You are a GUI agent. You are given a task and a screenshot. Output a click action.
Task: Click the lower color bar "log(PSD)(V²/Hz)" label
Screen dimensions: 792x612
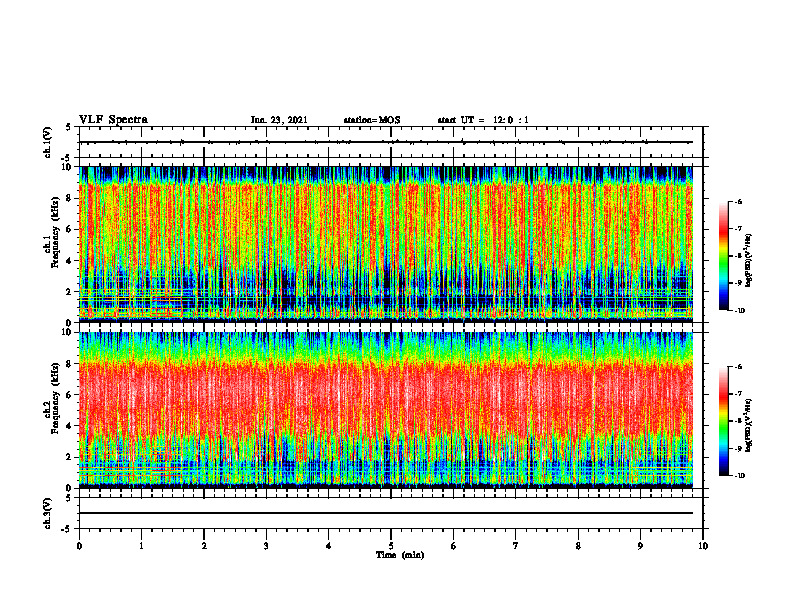(x=749, y=425)
